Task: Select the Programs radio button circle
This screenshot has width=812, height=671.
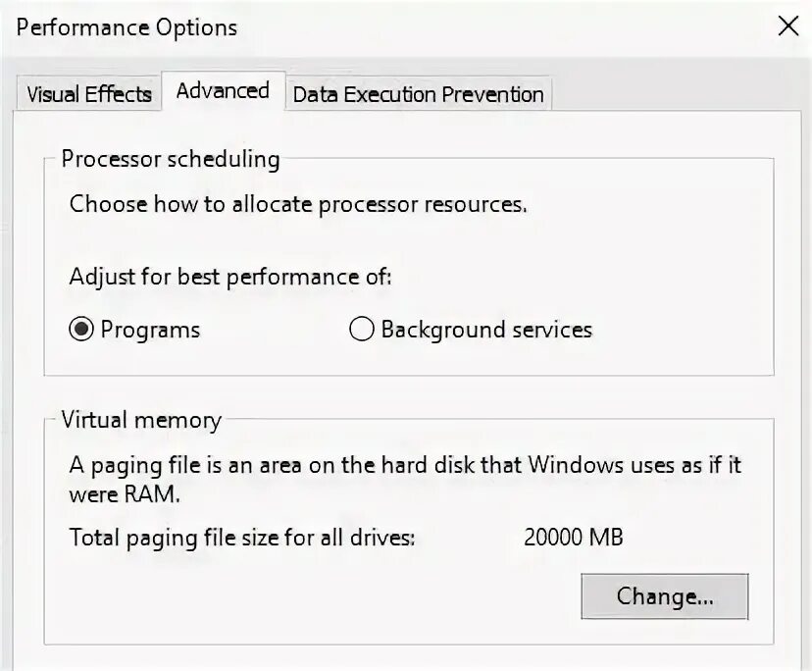Action: (81, 330)
